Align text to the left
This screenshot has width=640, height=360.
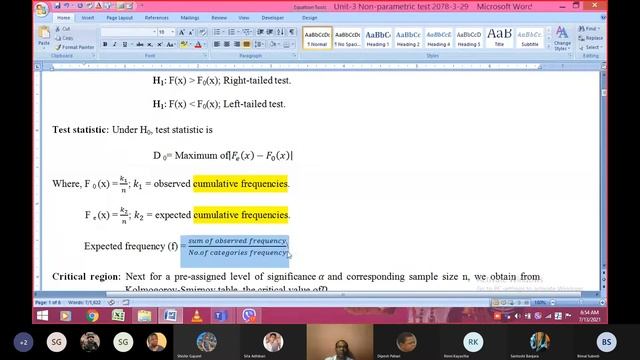point(216,44)
